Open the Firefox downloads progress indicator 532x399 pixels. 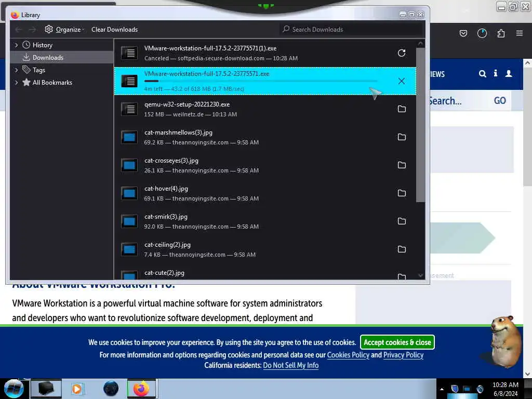[482, 33]
